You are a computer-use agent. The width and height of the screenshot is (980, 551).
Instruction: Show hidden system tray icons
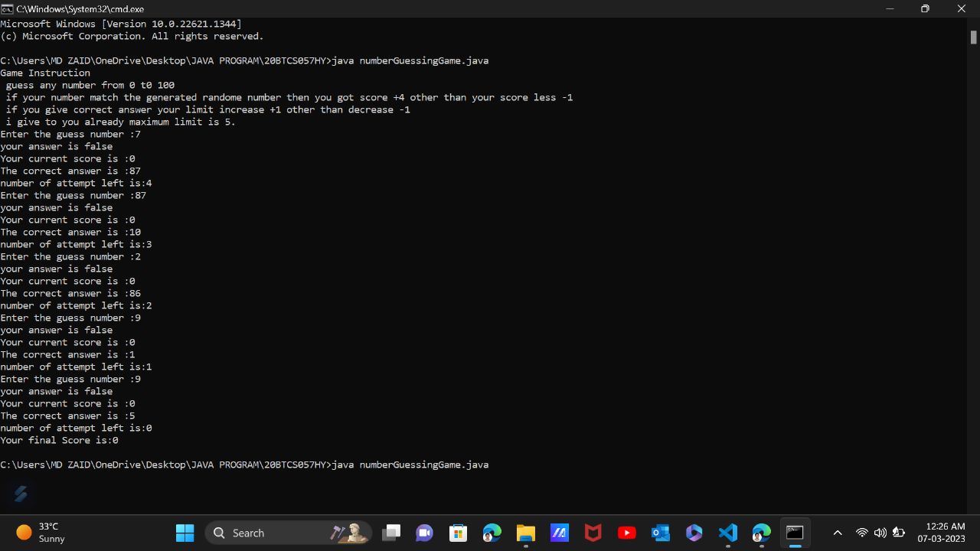click(838, 533)
